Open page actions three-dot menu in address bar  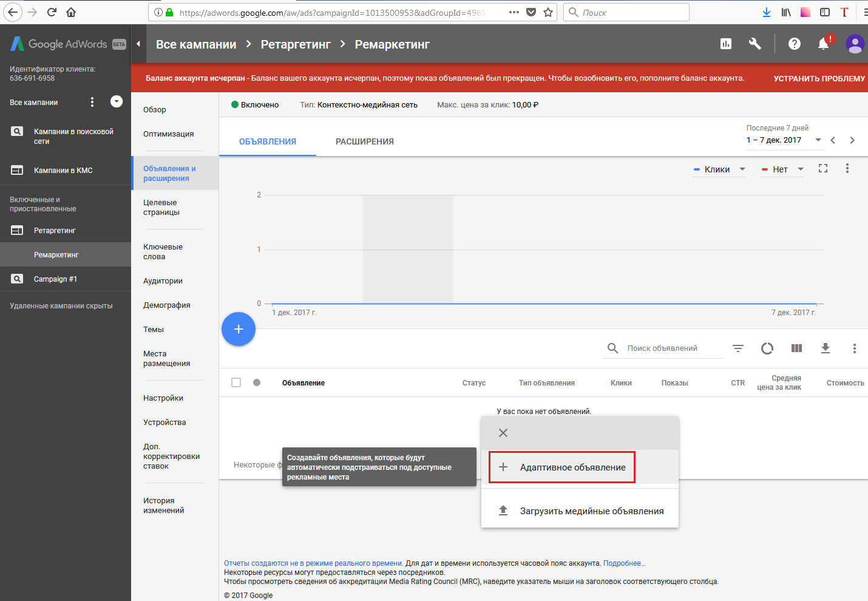pyautogui.click(x=514, y=12)
